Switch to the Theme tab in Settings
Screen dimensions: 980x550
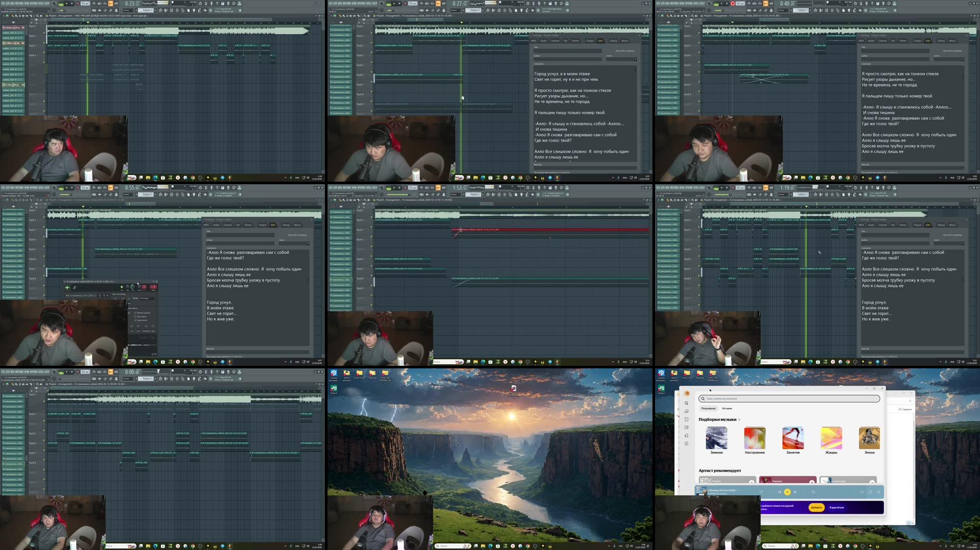pos(575,41)
